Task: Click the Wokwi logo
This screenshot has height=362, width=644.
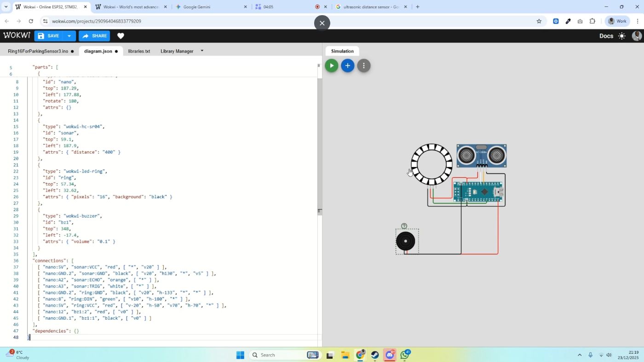Action: point(17,35)
